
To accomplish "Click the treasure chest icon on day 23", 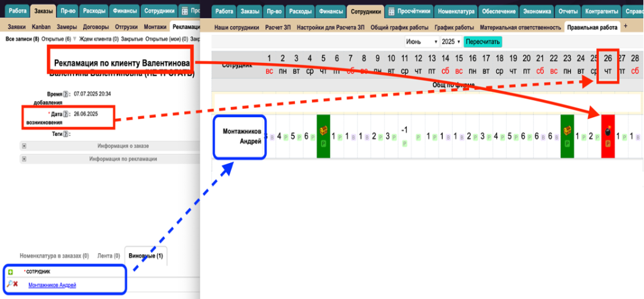I will [x=567, y=132].
